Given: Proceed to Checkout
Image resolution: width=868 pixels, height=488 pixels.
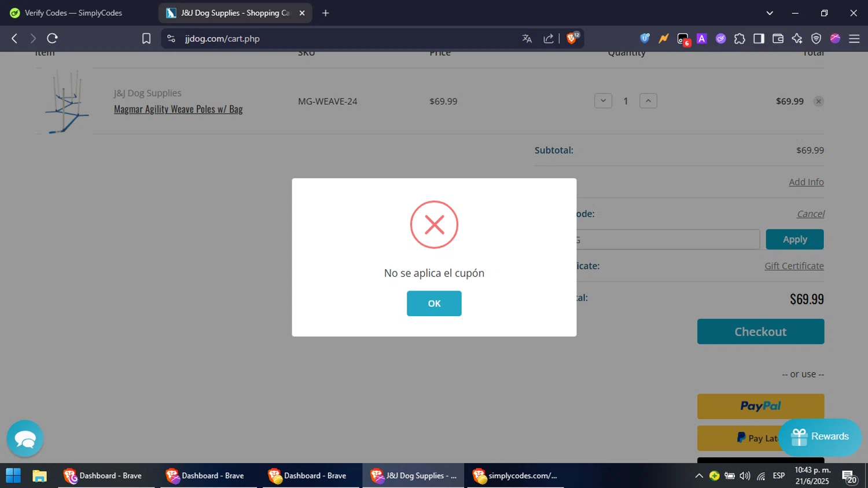Looking at the screenshot, I should pyautogui.click(x=760, y=332).
